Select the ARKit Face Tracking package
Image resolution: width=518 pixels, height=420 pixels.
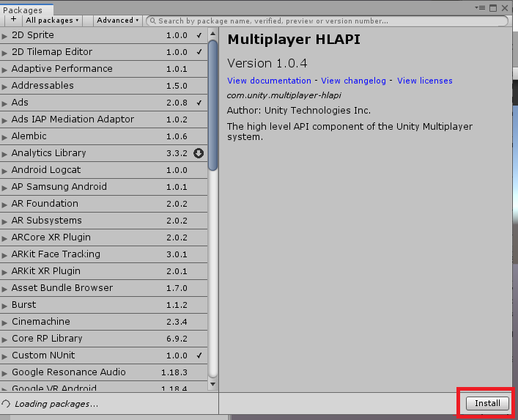pyautogui.click(x=104, y=254)
